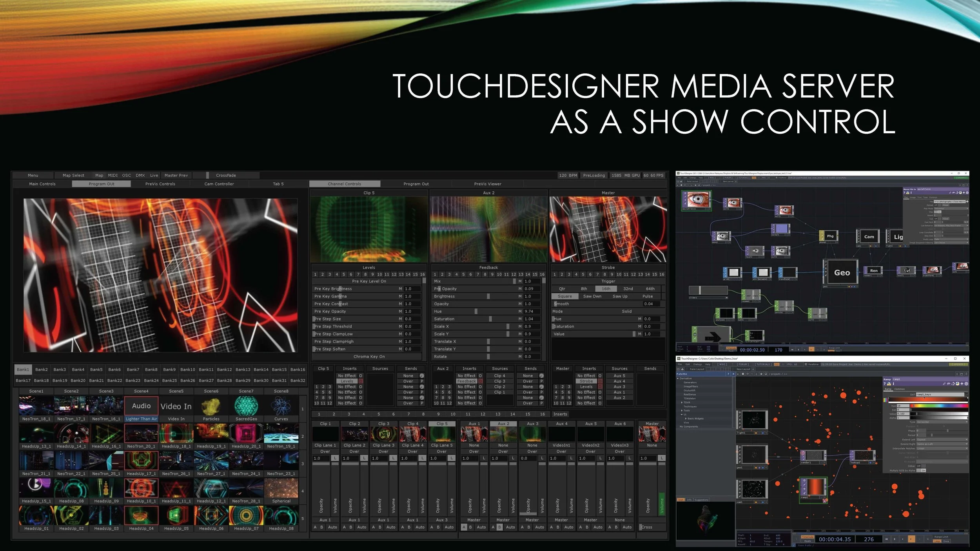Click rewind-to-start button in Demo.2 timeline
Viewport: 980px width, 551px height.
point(886,539)
